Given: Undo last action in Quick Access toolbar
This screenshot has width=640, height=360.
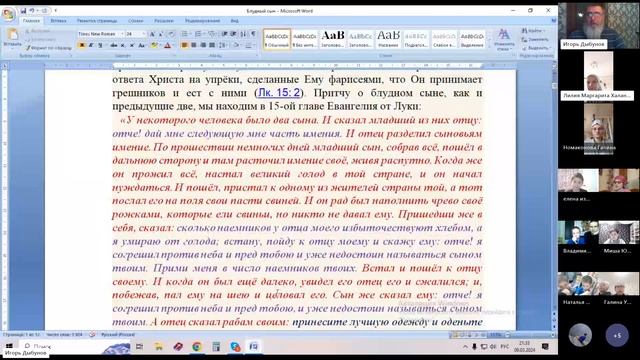Looking at the screenshot, I should pos(32,11).
